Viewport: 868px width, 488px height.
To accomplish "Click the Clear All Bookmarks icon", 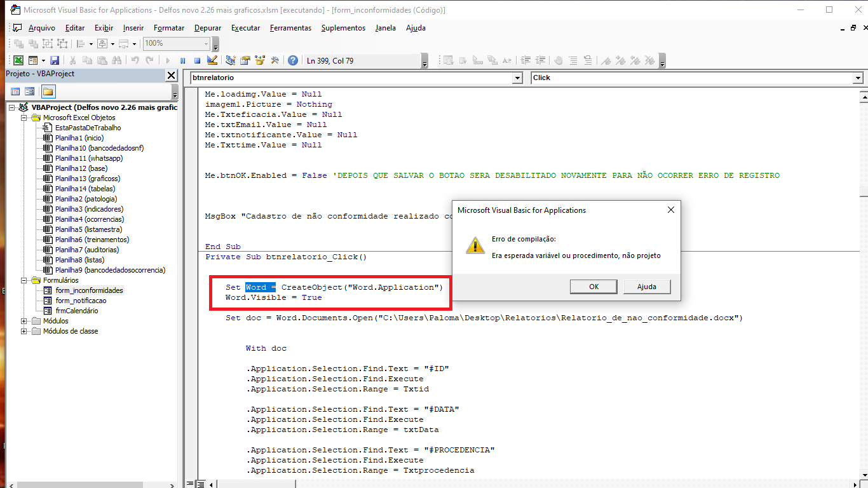I will point(649,60).
